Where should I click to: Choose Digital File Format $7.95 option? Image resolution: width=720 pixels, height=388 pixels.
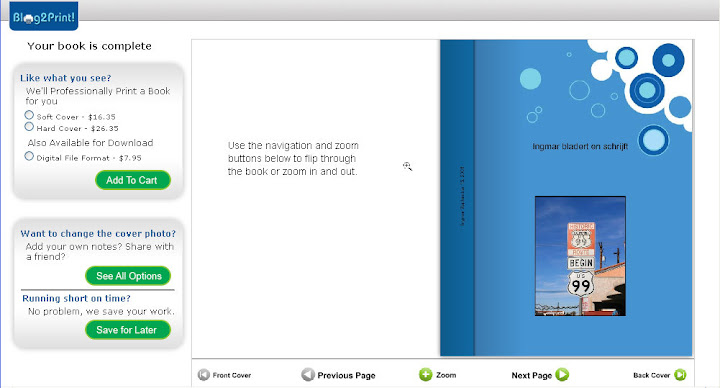[29, 156]
